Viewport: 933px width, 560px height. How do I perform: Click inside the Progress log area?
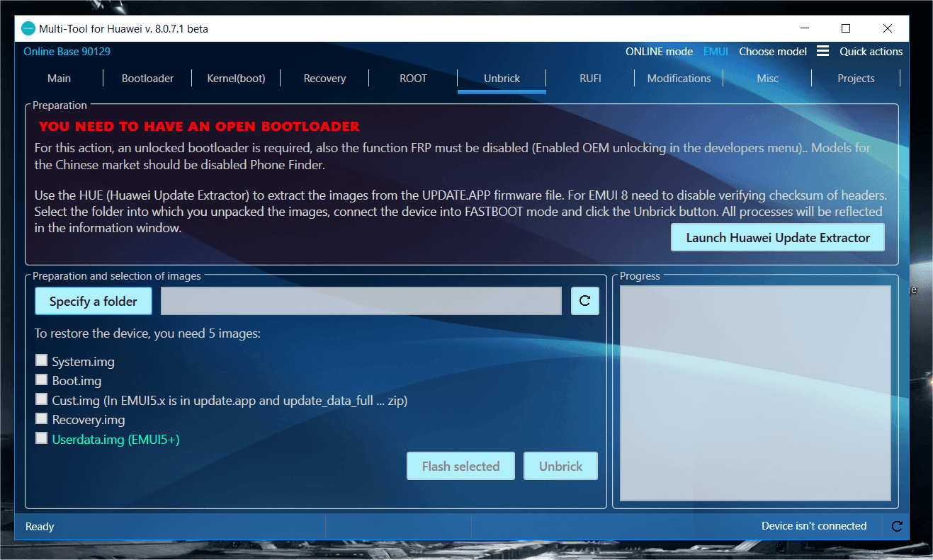(755, 393)
